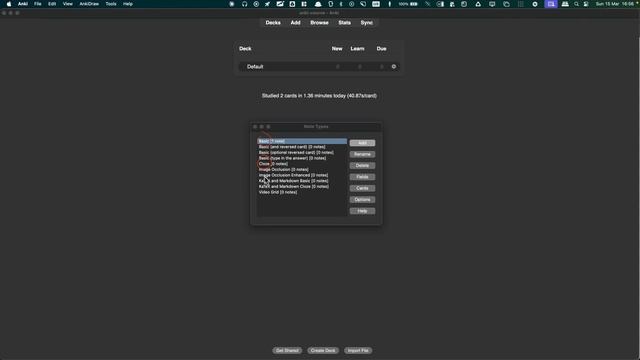
Task: Select Video Grid note type
Action: (302, 192)
